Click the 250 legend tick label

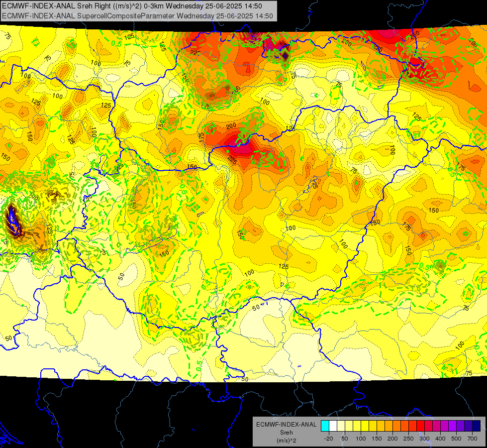[408, 439]
